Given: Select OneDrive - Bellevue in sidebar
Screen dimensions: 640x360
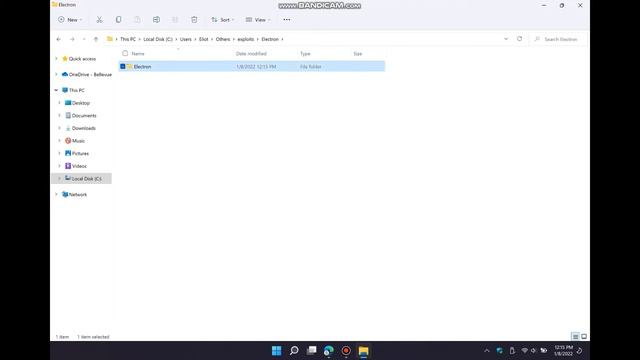Looking at the screenshot, I should tap(90, 75).
